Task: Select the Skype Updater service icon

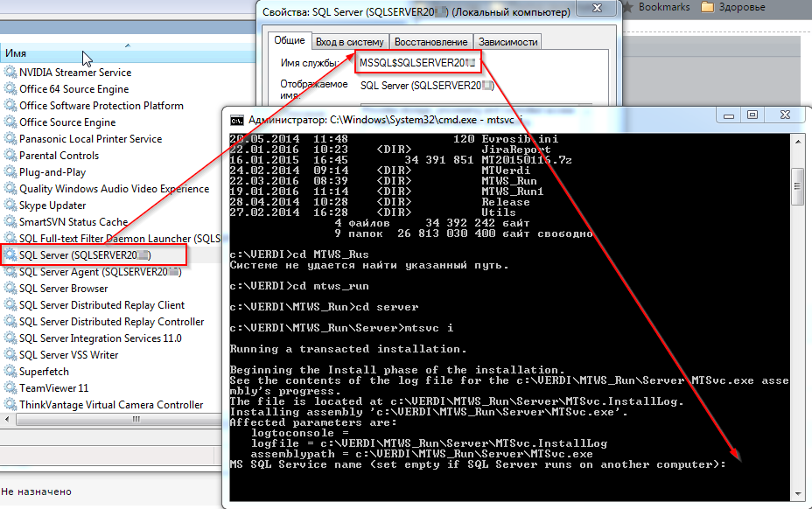Action: (x=10, y=206)
